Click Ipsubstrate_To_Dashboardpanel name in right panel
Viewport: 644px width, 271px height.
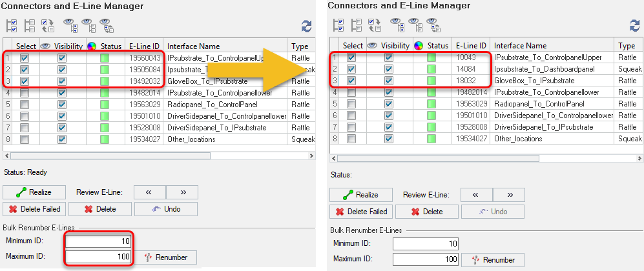point(544,69)
